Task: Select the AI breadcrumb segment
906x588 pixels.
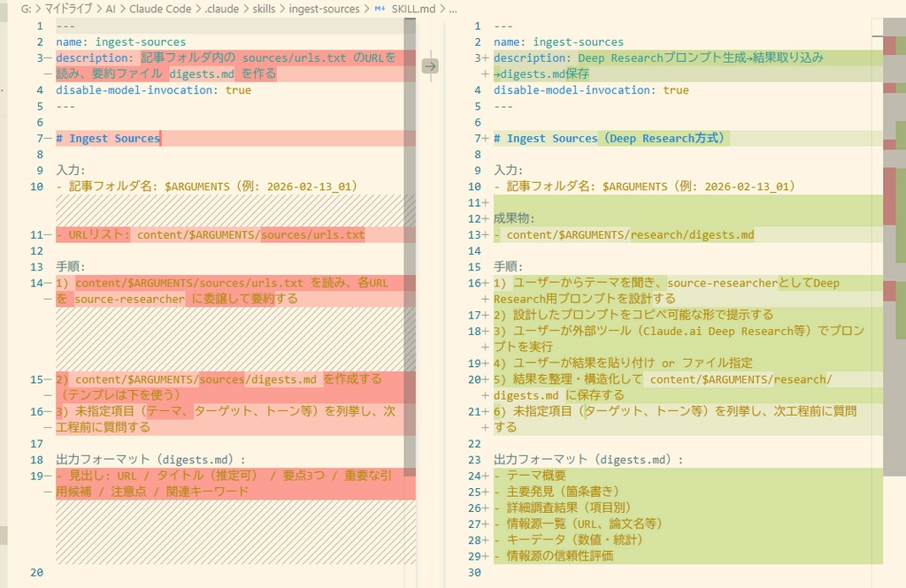Action: [111, 9]
